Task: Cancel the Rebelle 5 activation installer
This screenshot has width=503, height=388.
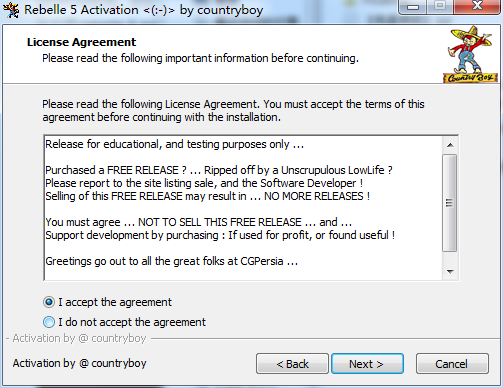Action: tap(452, 364)
